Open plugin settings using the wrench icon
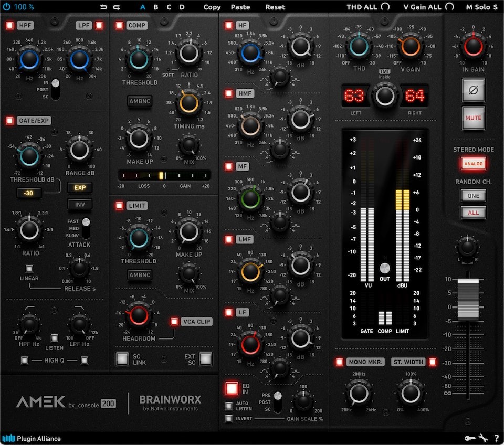The height and width of the screenshot is (445, 504). [484, 437]
